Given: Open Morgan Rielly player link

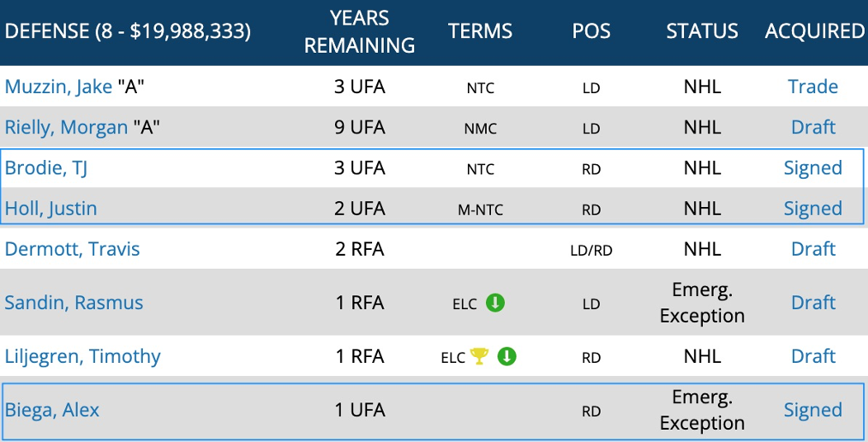Looking at the screenshot, I should pos(66,127).
